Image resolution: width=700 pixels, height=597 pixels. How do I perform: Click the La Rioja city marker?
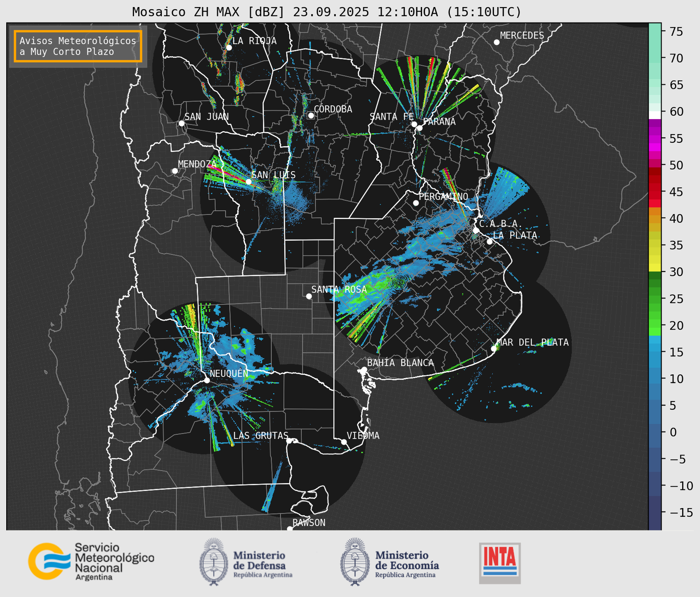click(x=229, y=47)
